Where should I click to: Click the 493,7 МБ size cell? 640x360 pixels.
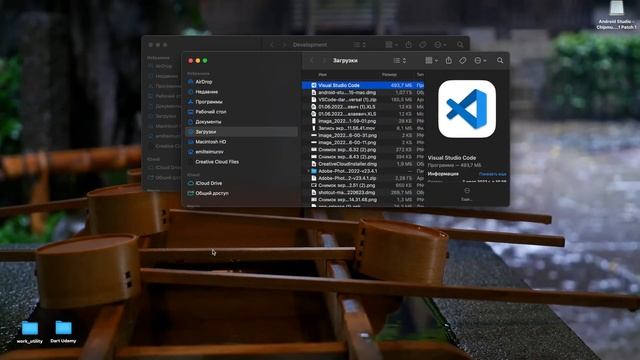point(401,85)
